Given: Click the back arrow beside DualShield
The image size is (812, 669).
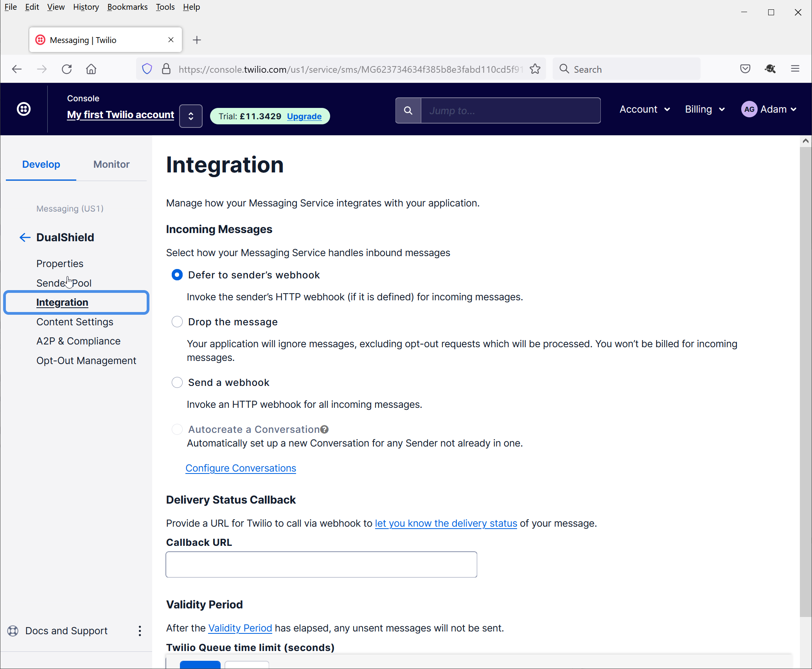Looking at the screenshot, I should point(25,237).
